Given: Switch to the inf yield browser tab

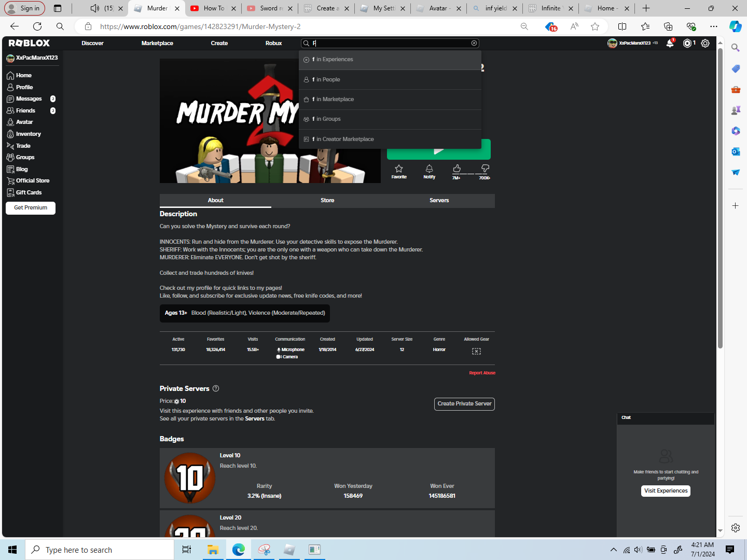Looking at the screenshot, I should pyautogui.click(x=494, y=8).
